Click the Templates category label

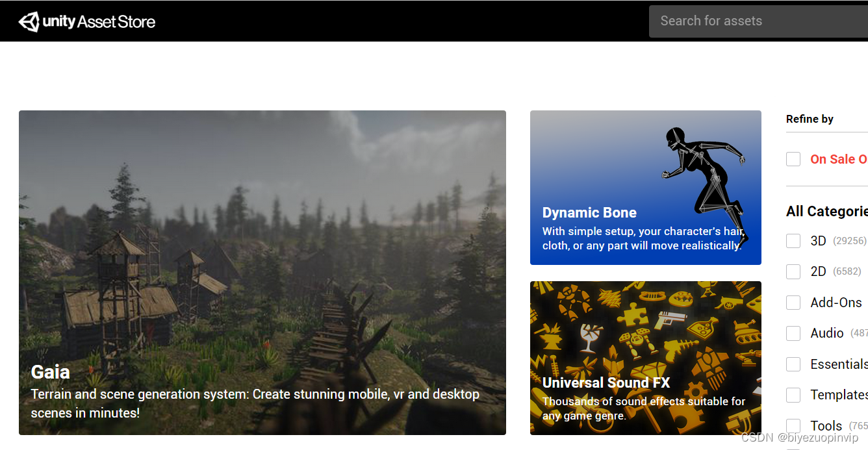coord(839,395)
